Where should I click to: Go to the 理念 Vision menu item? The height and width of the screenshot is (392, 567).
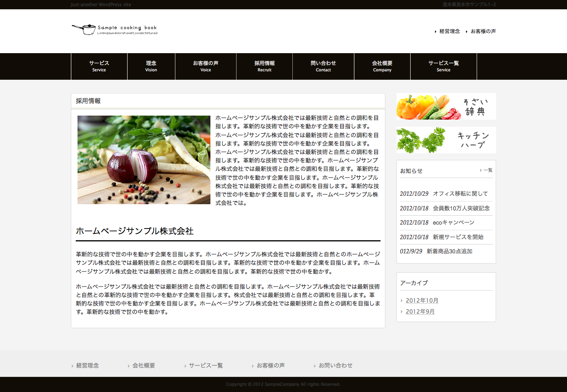coord(151,66)
